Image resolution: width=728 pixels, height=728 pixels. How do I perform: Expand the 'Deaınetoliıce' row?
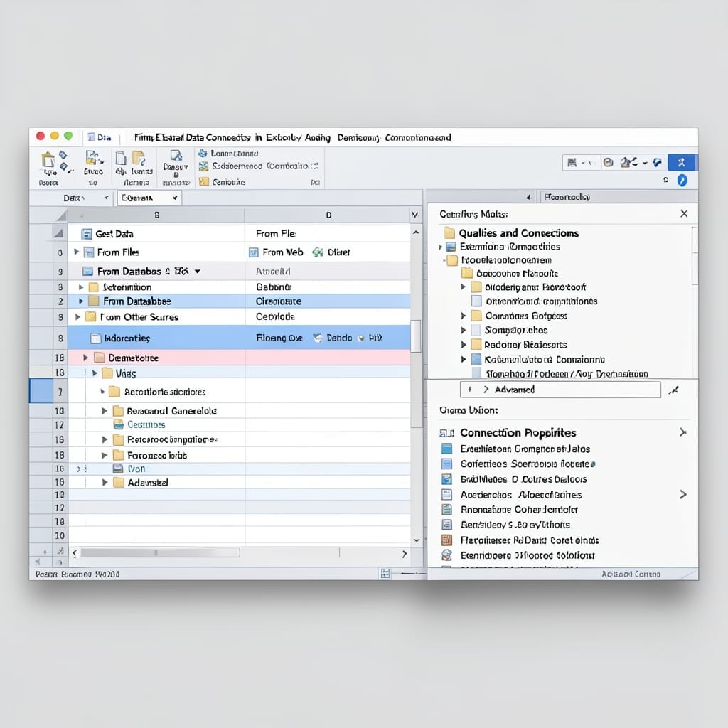tap(85, 358)
